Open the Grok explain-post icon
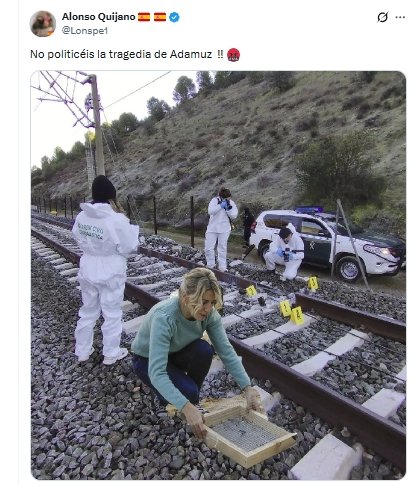Screen dimensions: 414x485 [382, 17]
